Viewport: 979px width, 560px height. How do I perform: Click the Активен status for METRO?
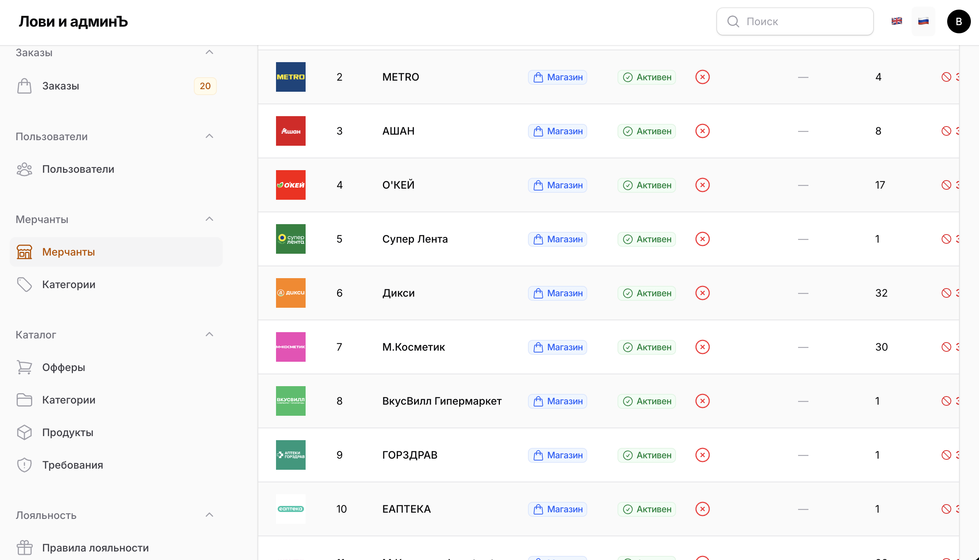(647, 77)
